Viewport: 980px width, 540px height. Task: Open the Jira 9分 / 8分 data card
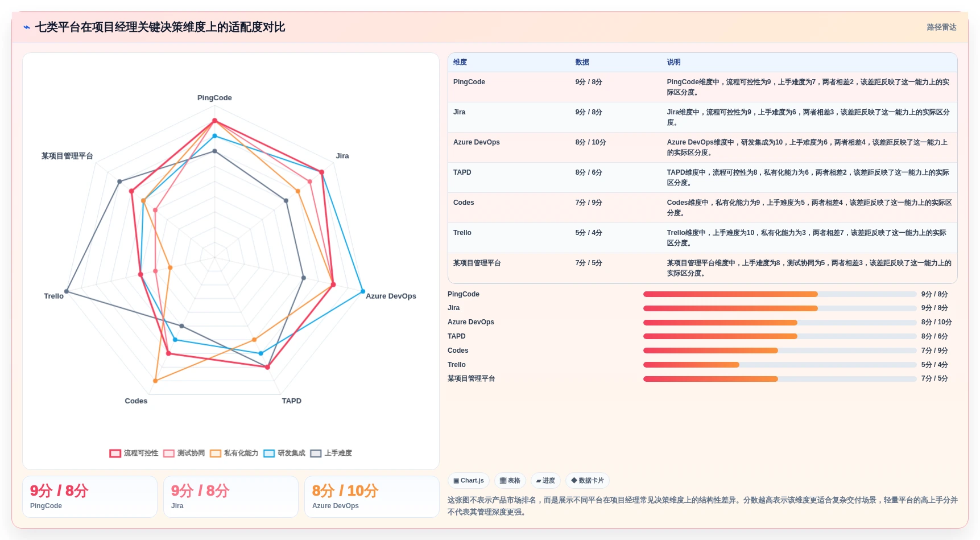pyautogui.click(x=231, y=497)
